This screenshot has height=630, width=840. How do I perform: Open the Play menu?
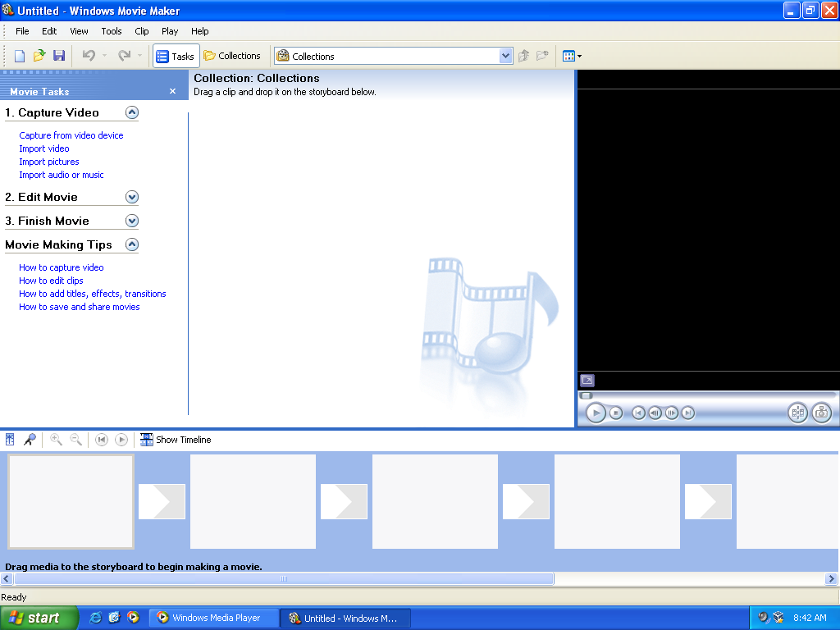[170, 31]
